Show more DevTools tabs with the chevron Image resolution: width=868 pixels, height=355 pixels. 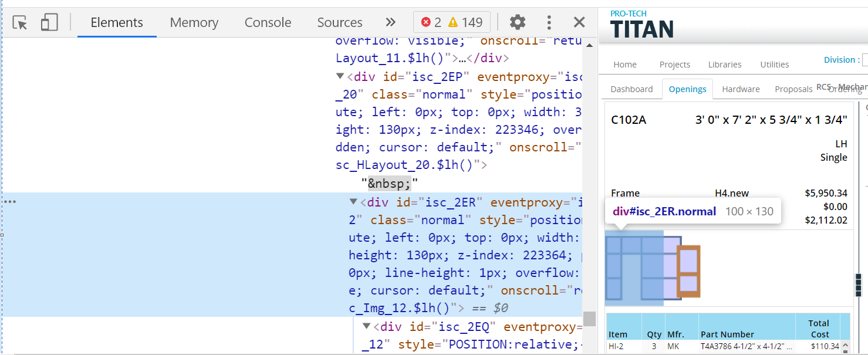coord(390,23)
